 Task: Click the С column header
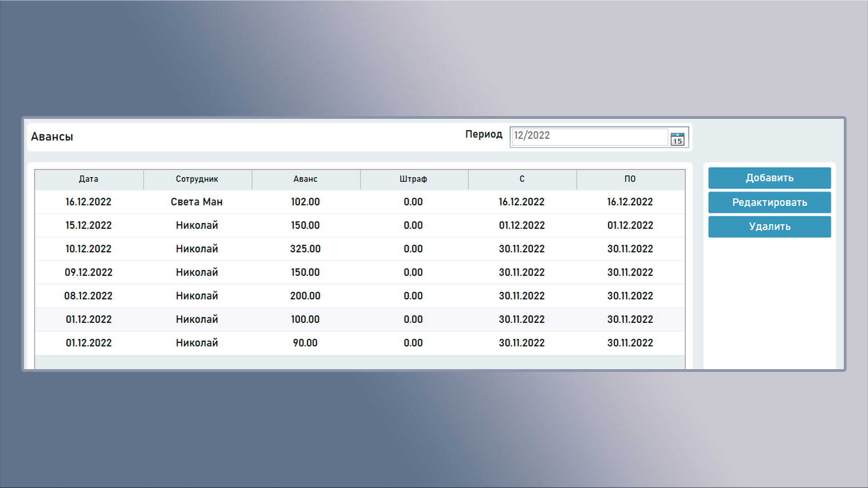click(x=522, y=179)
